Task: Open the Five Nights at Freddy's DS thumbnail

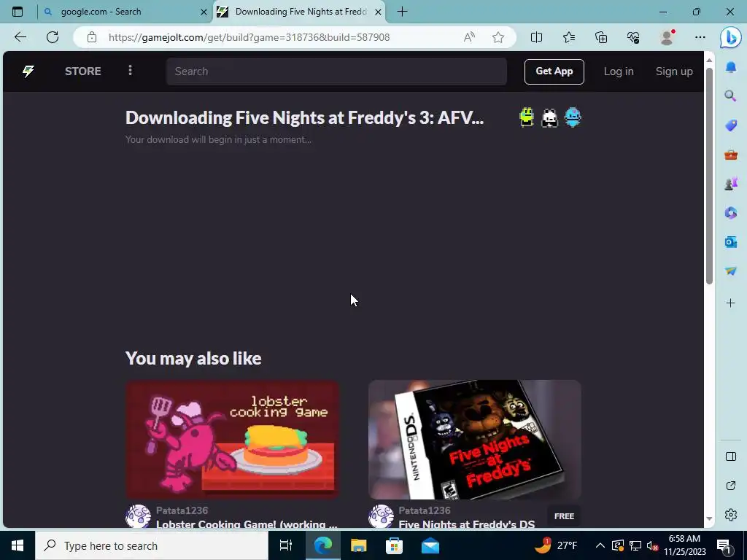Action: (x=474, y=439)
